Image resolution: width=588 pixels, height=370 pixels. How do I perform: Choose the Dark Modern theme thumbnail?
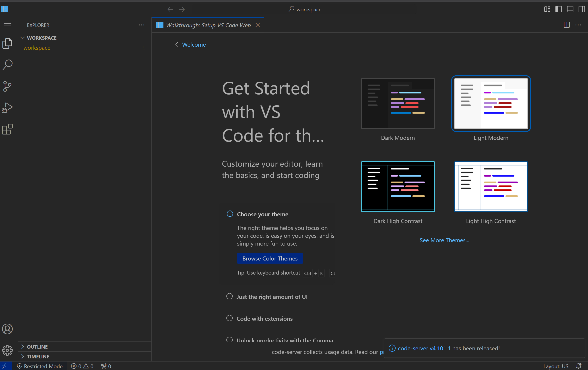pyautogui.click(x=398, y=103)
